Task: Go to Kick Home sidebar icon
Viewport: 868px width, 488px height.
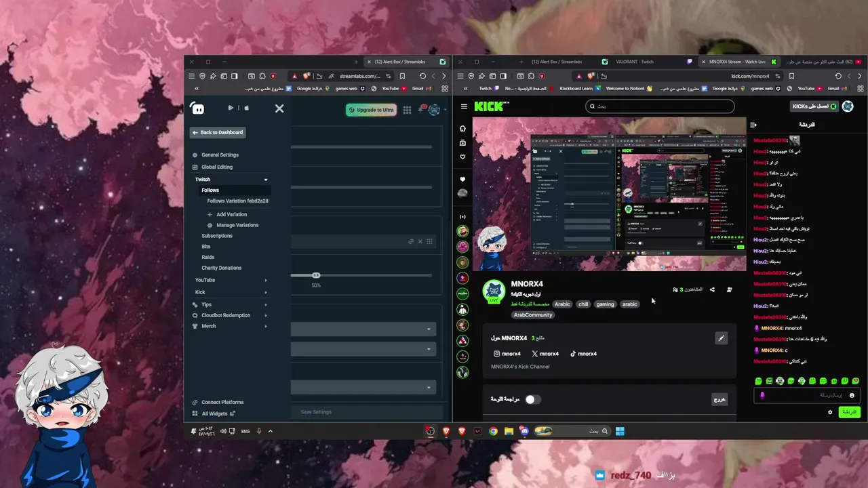Action: click(462, 128)
